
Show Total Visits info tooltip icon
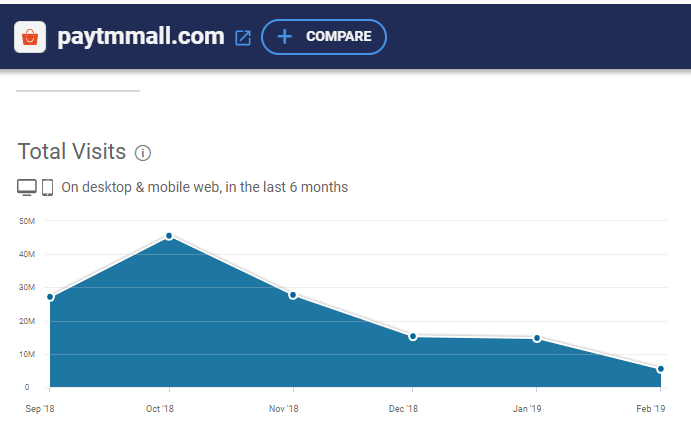[x=143, y=153]
